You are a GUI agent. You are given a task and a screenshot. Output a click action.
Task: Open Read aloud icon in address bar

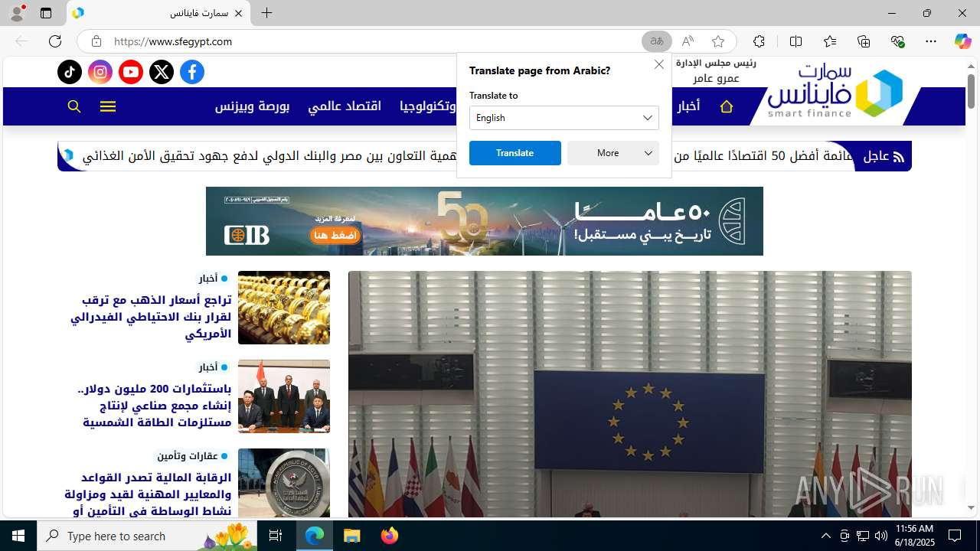pos(688,41)
